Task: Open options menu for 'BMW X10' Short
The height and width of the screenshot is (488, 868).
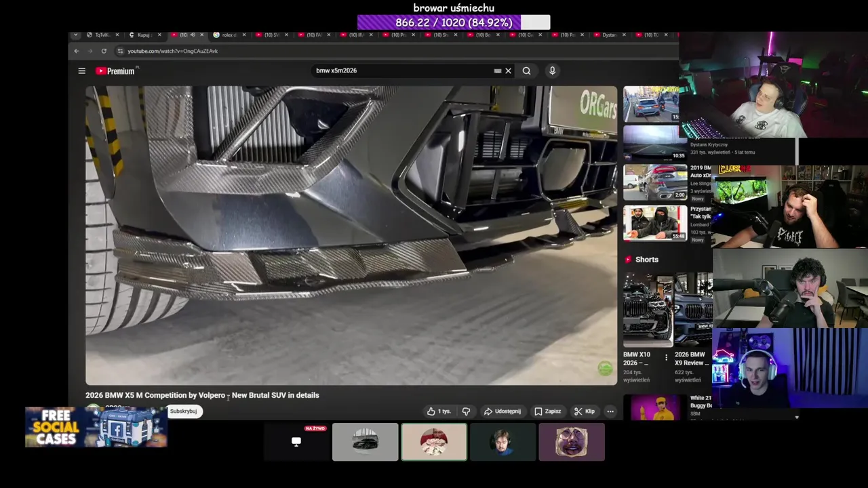Action: (x=666, y=357)
